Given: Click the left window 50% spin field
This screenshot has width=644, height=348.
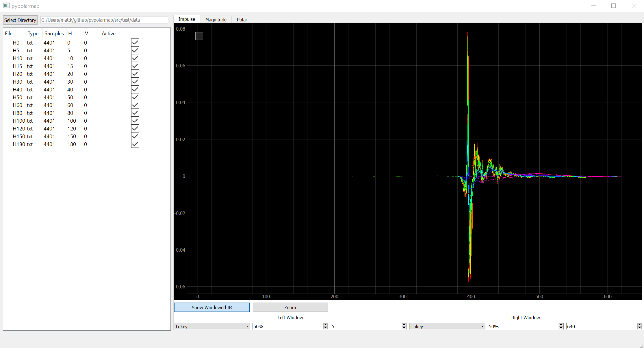Looking at the screenshot, I should tap(288, 326).
